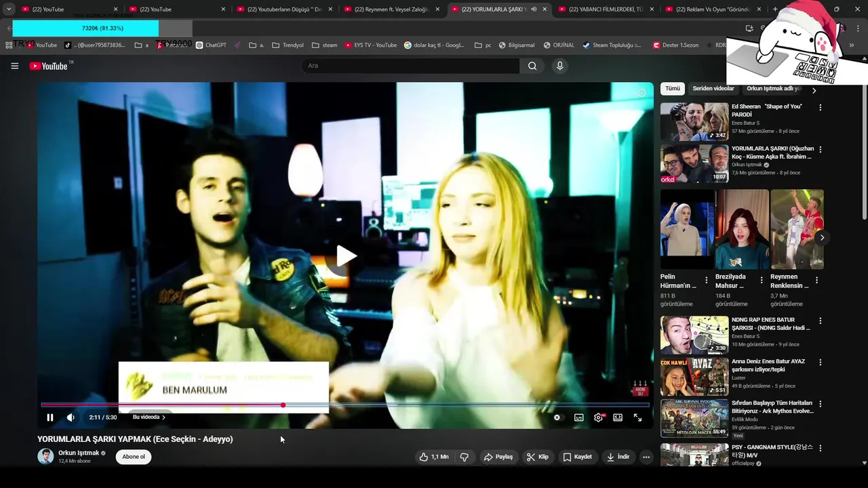Open options for Pelin Hürman'ın short
This screenshot has height=488, width=868.
tap(707, 280)
